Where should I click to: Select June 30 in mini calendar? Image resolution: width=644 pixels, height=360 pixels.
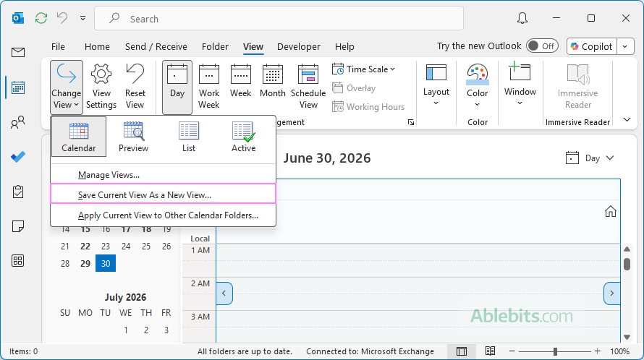[106, 264]
